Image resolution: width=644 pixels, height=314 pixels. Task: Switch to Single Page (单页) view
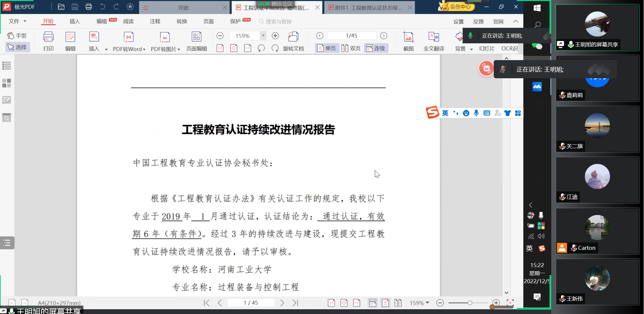(x=327, y=48)
